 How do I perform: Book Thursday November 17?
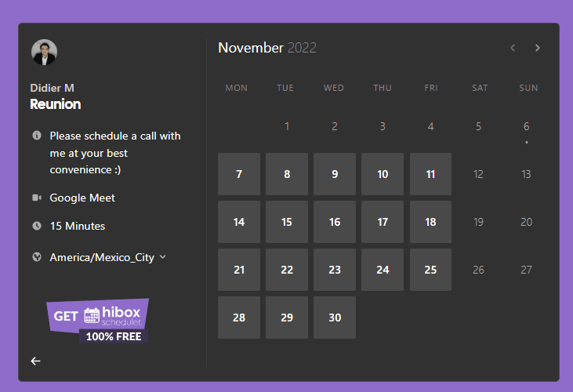tap(383, 222)
